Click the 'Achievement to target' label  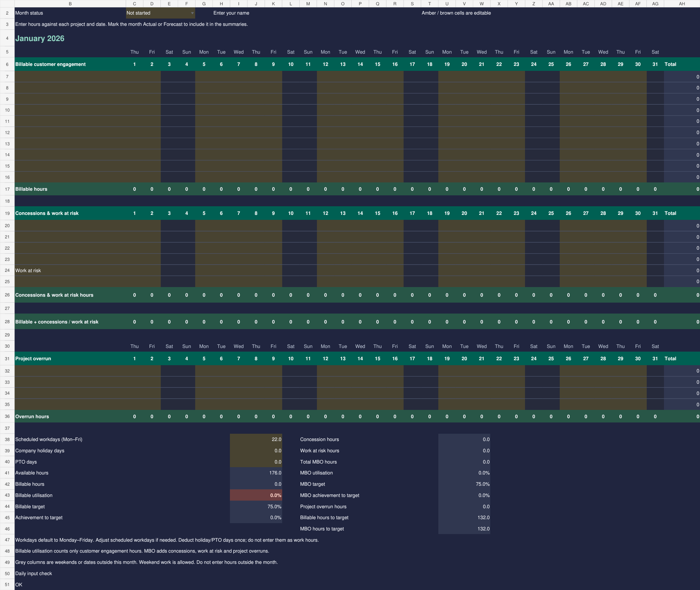pos(39,517)
